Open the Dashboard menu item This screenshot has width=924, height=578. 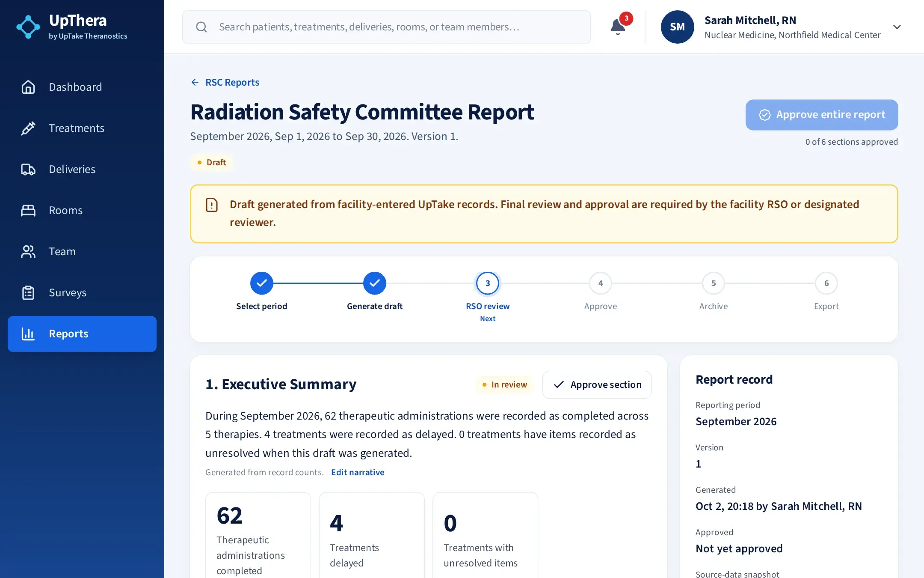(82, 87)
